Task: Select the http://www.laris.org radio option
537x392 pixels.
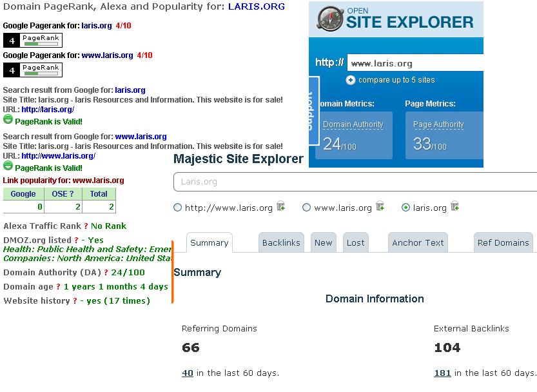Action: click(x=177, y=208)
